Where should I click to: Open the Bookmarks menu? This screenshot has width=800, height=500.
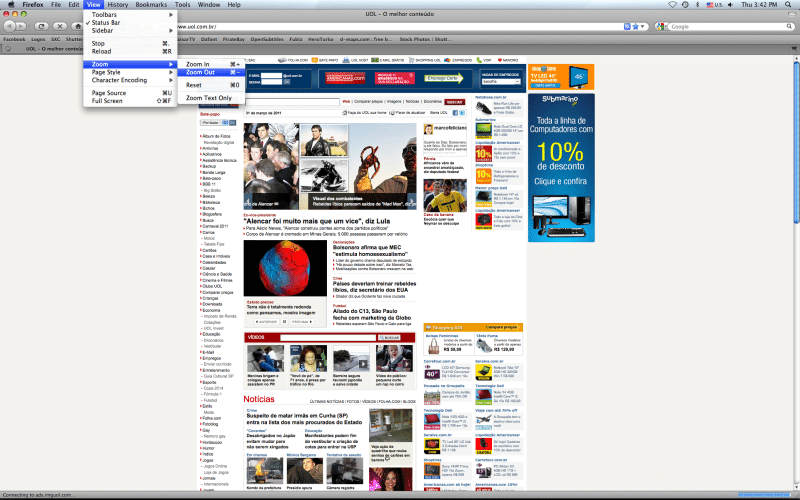pos(151,5)
